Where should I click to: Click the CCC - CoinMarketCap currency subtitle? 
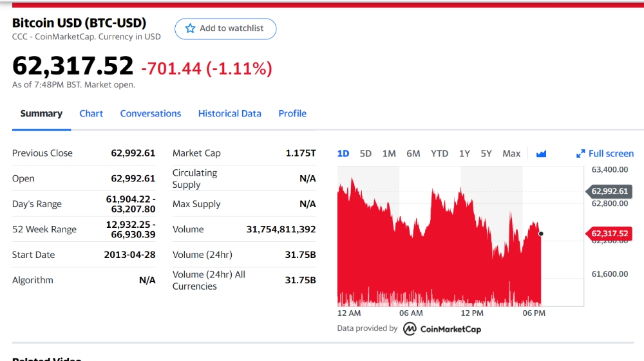pyautogui.click(x=86, y=37)
